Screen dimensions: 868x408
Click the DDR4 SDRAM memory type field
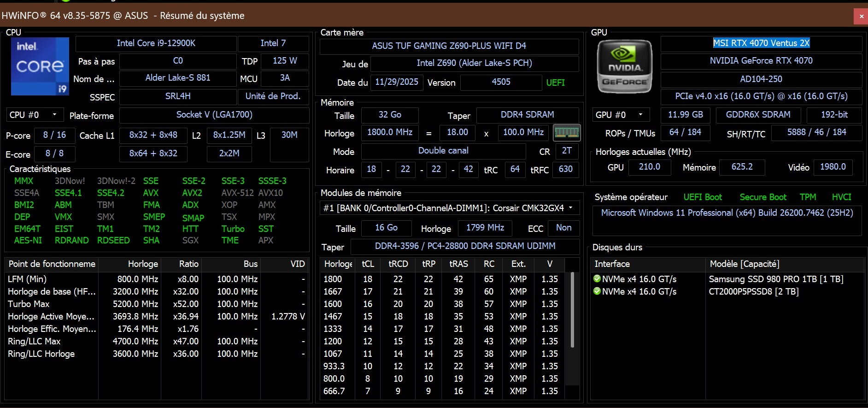(x=528, y=115)
